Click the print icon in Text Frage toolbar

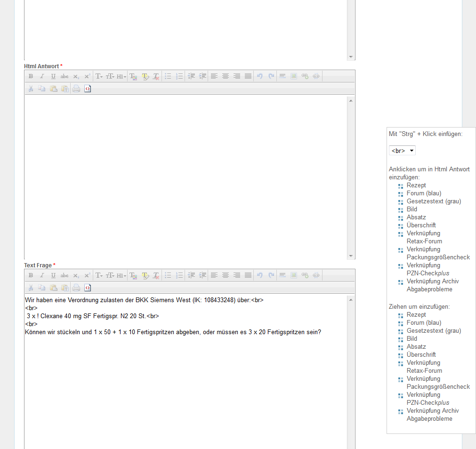[76, 288]
